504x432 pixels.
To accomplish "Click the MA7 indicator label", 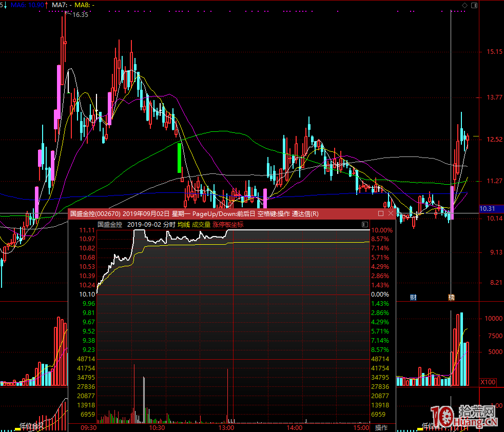I will [x=62, y=5].
